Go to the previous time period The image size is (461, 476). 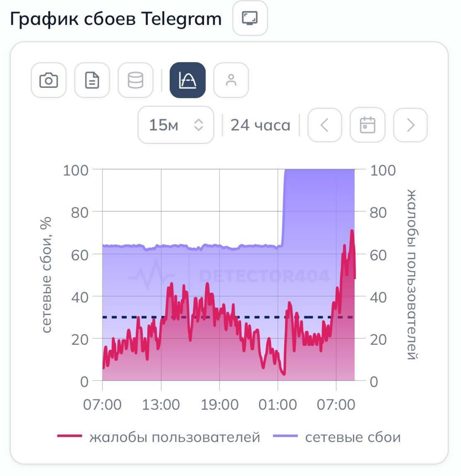point(325,125)
